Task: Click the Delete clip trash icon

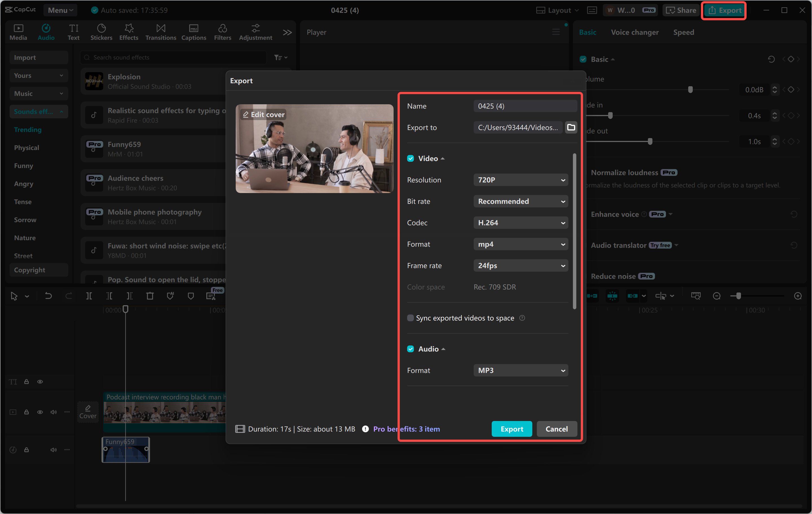Action: pos(150,296)
